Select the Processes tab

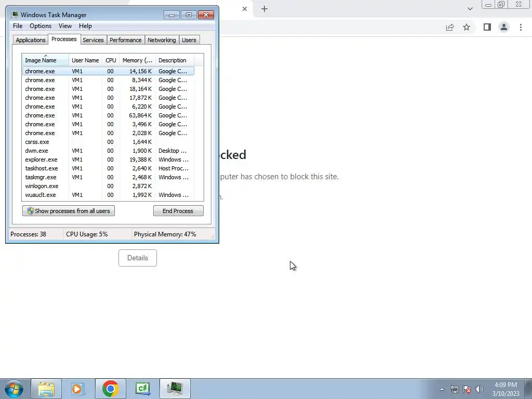point(64,39)
